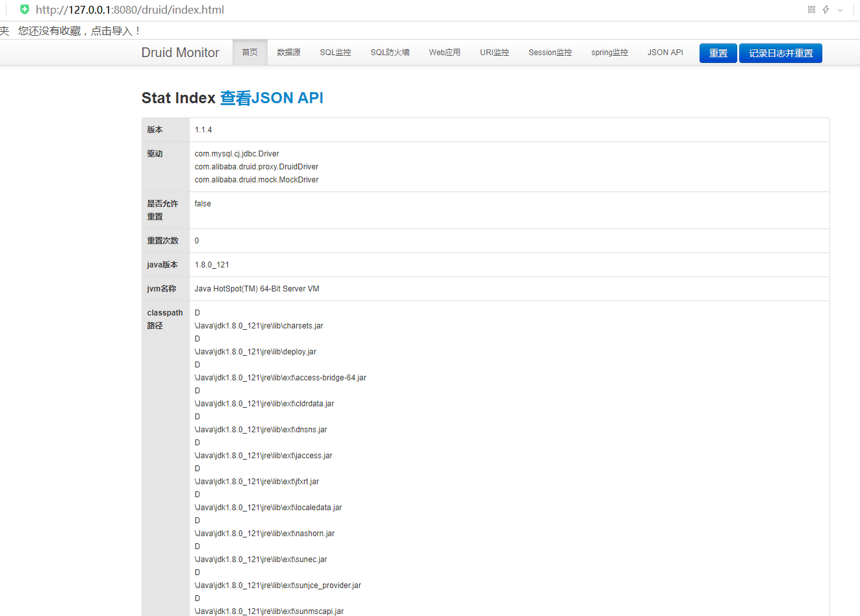The height and width of the screenshot is (616, 860).
Task: Click the jfxrt.jar classpath line
Action: pyautogui.click(x=257, y=482)
